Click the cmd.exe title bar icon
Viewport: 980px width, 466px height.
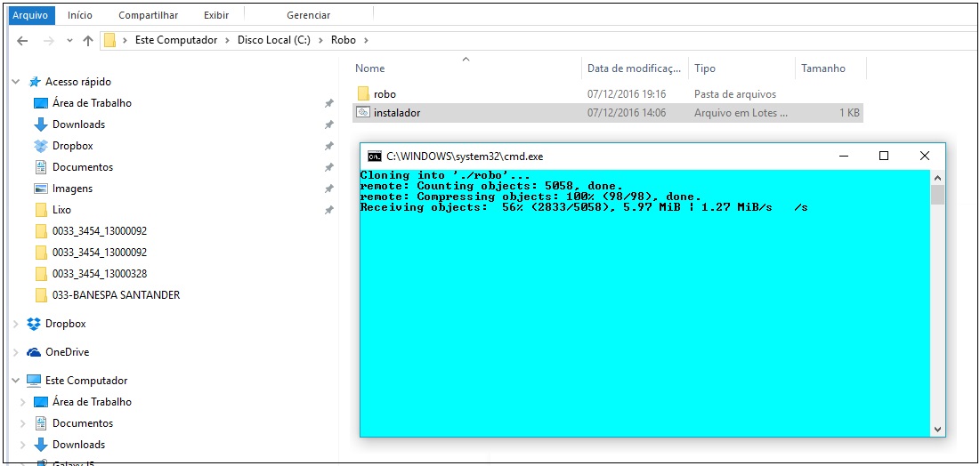pos(375,156)
